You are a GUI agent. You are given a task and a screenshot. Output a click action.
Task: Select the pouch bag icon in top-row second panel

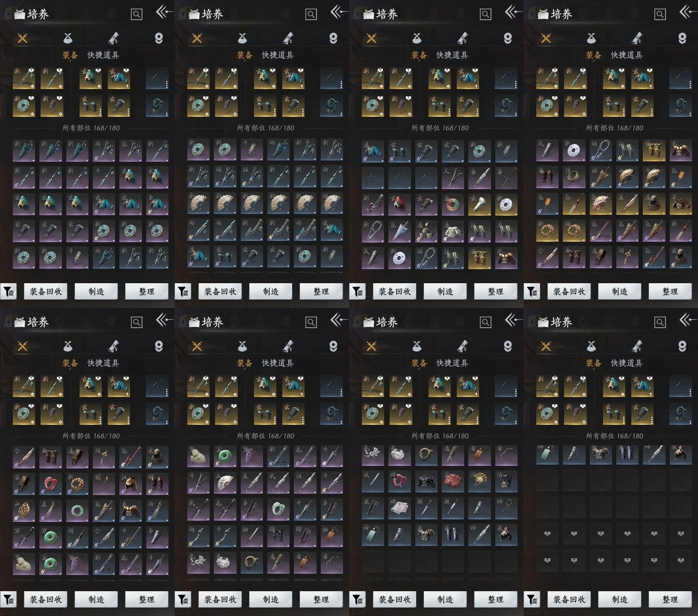(242, 38)
